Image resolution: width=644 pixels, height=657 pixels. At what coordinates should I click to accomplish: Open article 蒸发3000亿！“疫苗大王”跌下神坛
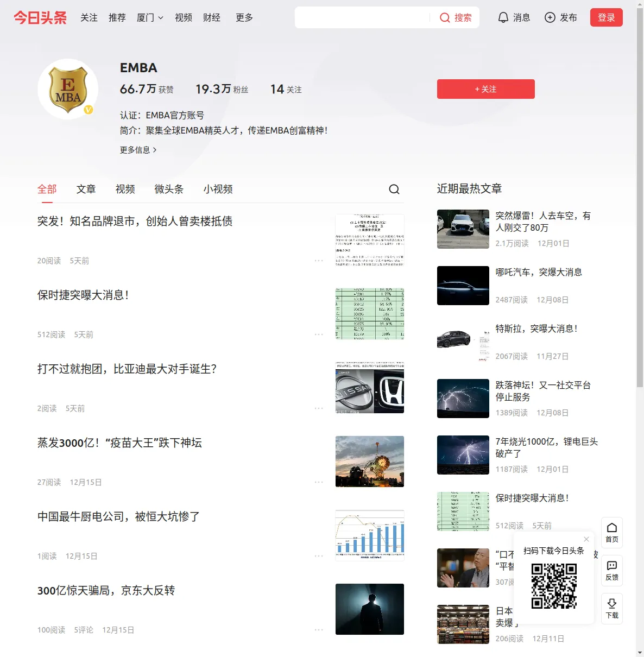pos(119,443)
